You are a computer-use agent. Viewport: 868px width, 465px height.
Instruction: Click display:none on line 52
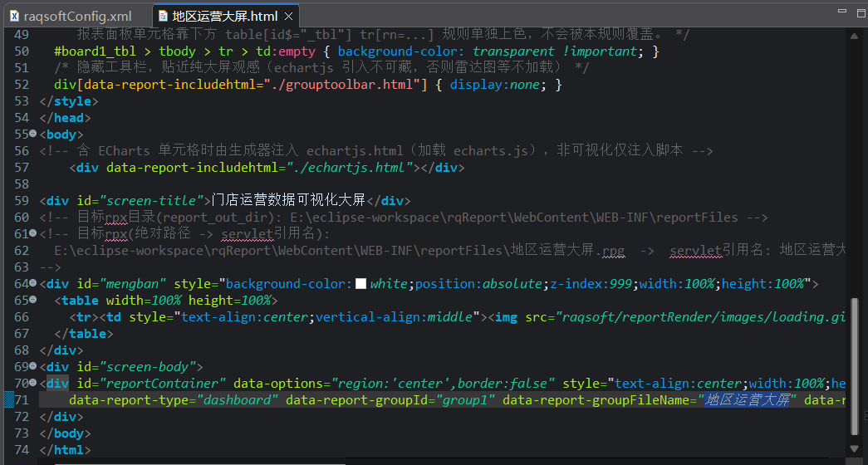coord(494,85)
